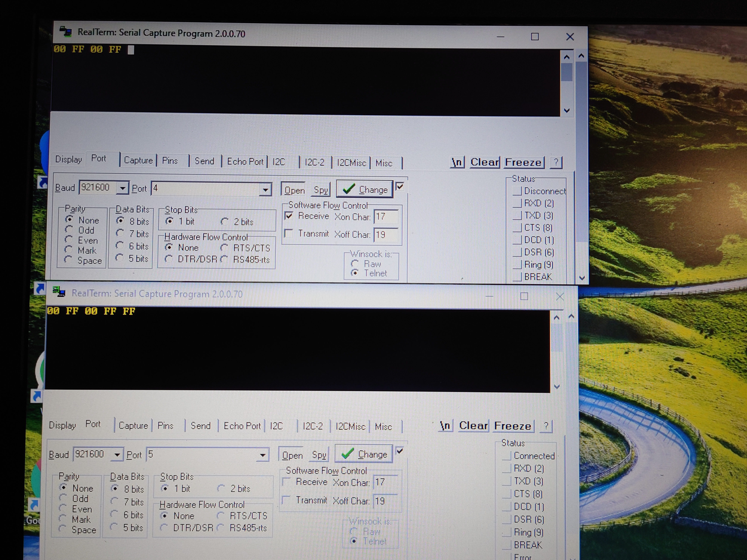747x560 pixels.
Task: Expand Baud dropdown showing 921600 in top window
Action: [x=123, y=188]
